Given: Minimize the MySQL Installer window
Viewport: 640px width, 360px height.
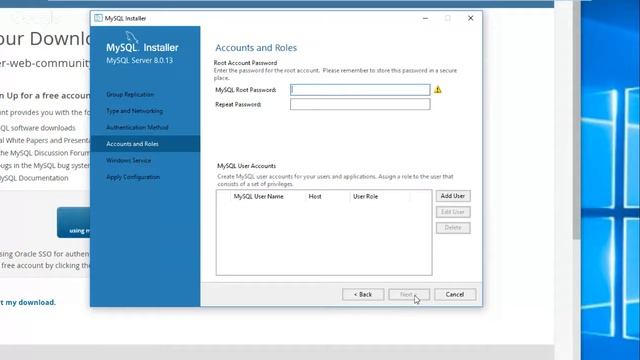Looking at the screenshot, I should tap(425, 18).
